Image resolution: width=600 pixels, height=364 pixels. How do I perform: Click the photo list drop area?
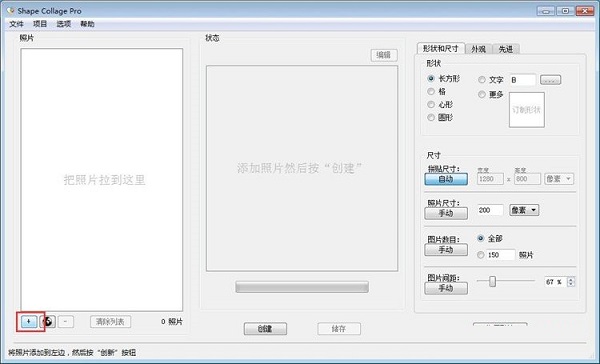(x=102, y=180)
